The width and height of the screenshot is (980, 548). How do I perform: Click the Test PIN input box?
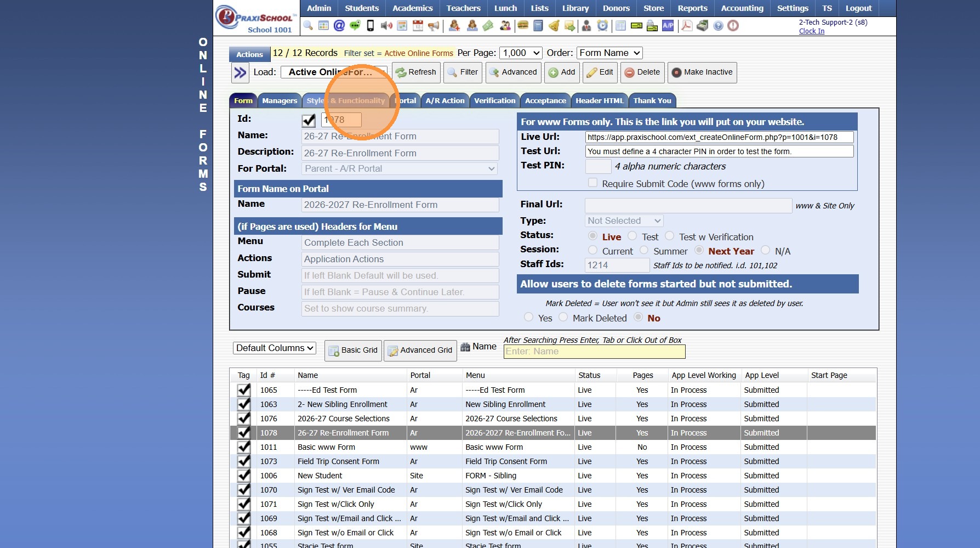[x=598, y=166]
